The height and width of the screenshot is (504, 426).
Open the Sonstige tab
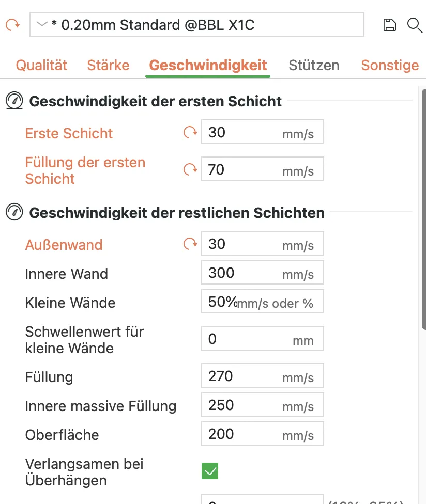(390, 65)
